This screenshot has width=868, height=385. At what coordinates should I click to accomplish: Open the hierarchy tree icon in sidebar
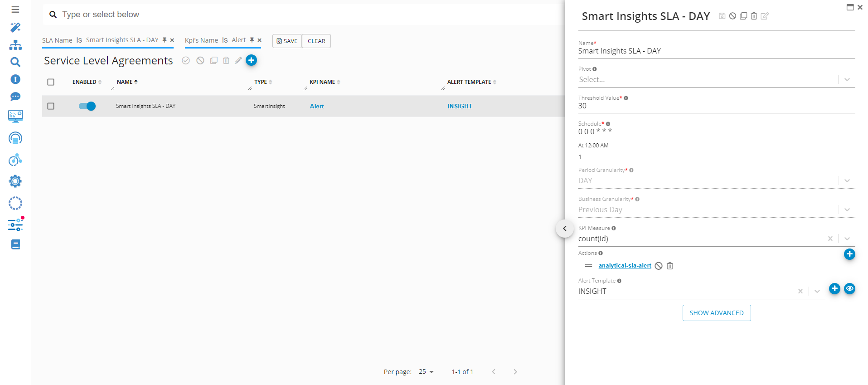[15, 45]
